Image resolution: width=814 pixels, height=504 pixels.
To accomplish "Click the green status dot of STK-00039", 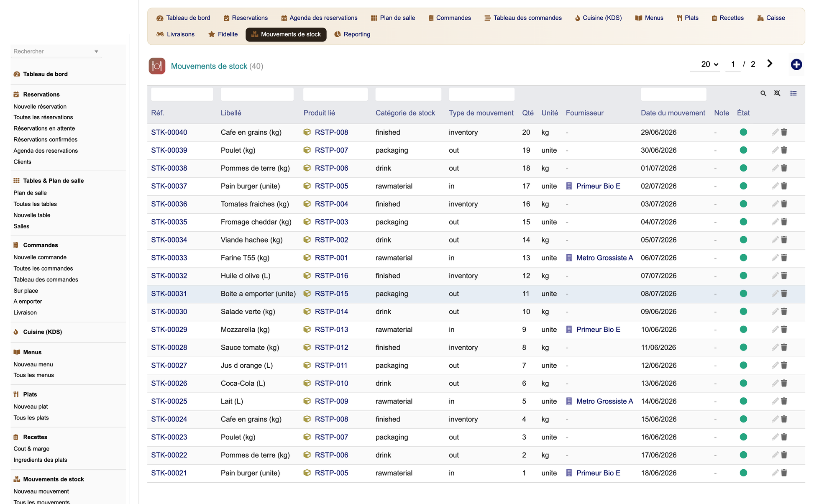I will [x=743, y=150].
